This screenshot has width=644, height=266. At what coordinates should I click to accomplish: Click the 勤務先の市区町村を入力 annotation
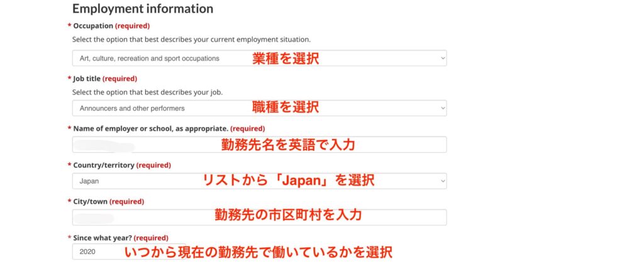pos(288,216)
